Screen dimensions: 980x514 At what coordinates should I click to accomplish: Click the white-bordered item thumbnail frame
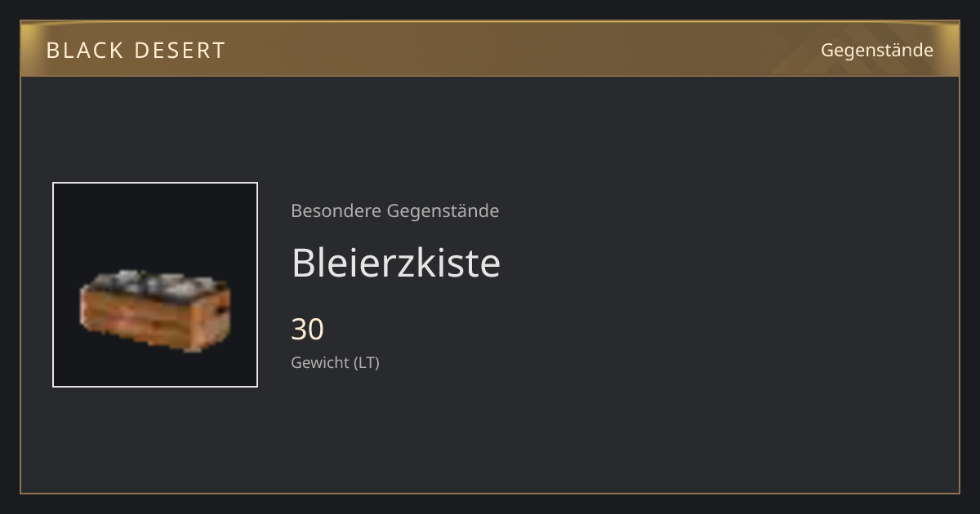tap(155, 285)
